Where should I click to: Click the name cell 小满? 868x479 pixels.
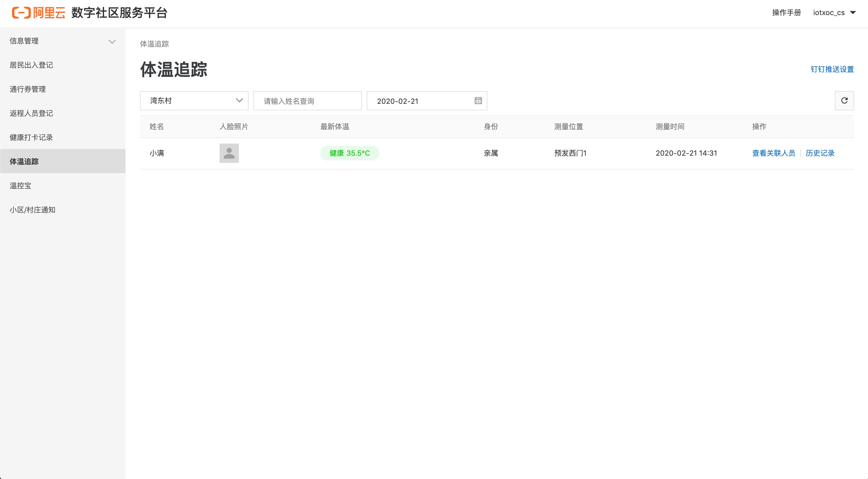pos(157,153)
